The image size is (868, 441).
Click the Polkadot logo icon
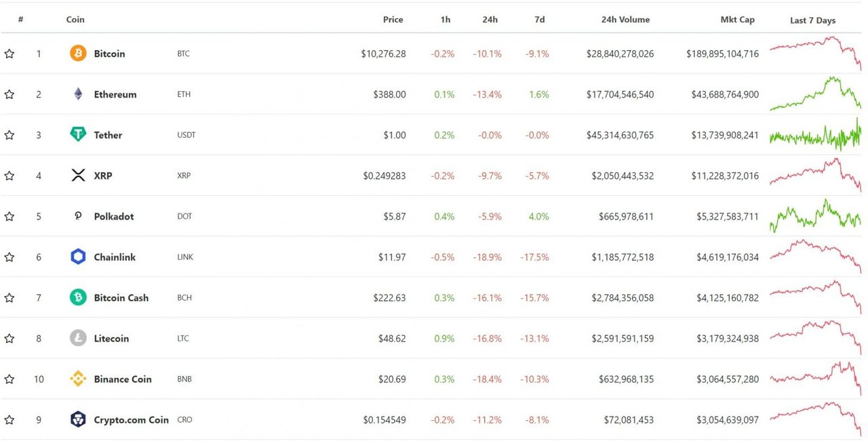(x=78, y=216)
